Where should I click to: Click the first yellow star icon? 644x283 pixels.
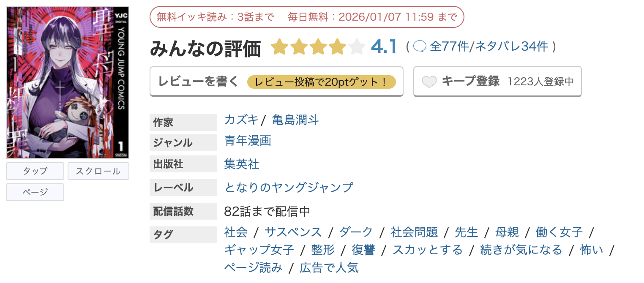[x=279, y=46]
